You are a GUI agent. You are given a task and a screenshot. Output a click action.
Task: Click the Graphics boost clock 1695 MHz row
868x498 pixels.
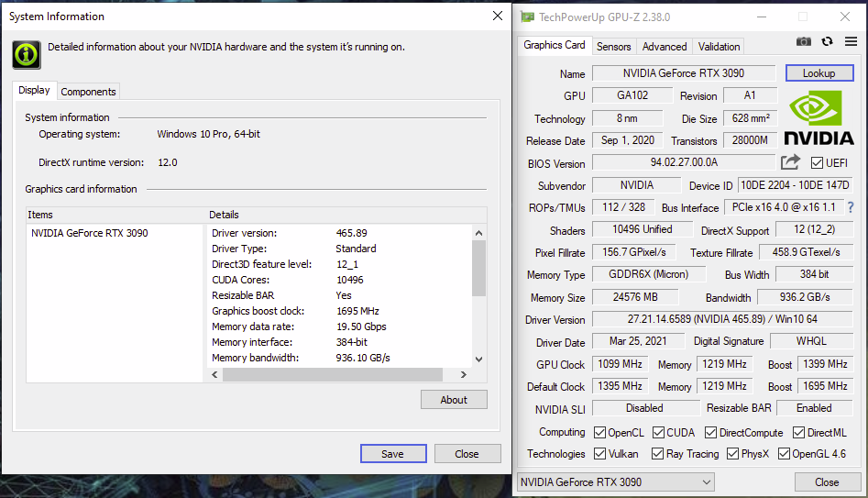coord(339,311)
